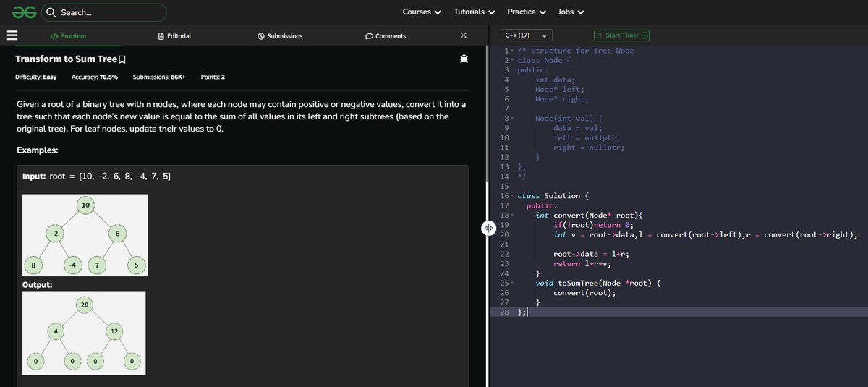
Task: Click the 'Output:' label
Action: [x=37, y=284]
